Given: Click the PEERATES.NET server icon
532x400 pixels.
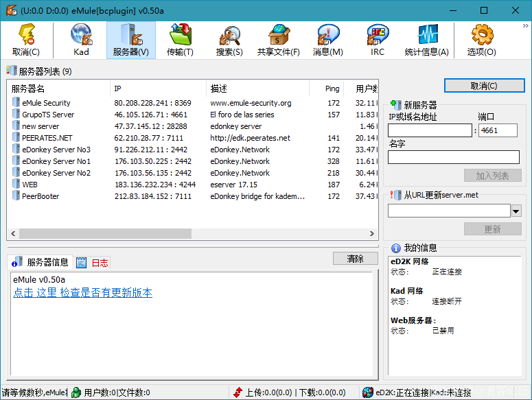Looking at the screenshot, I should pyautogui.click(x=16, y=137).
